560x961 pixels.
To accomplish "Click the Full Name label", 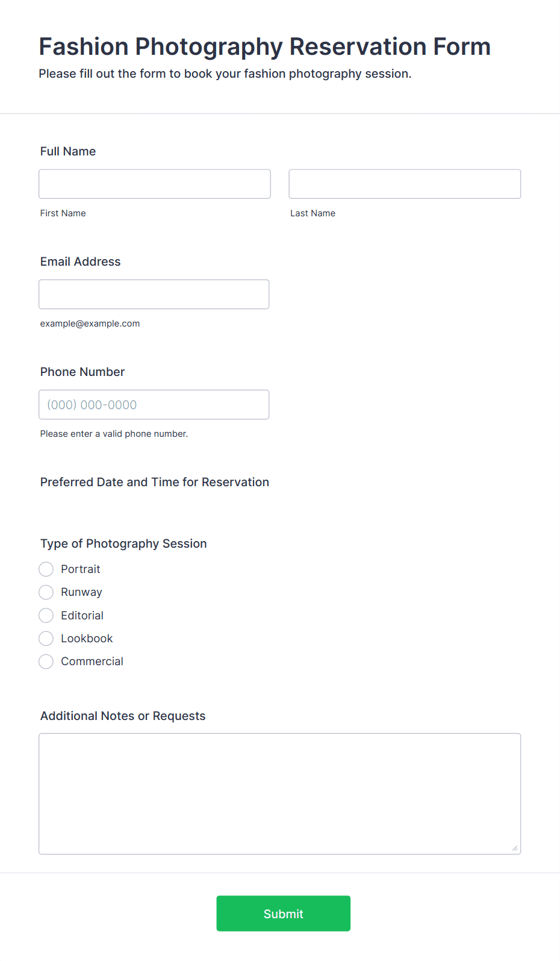I will tap(68, 151).
